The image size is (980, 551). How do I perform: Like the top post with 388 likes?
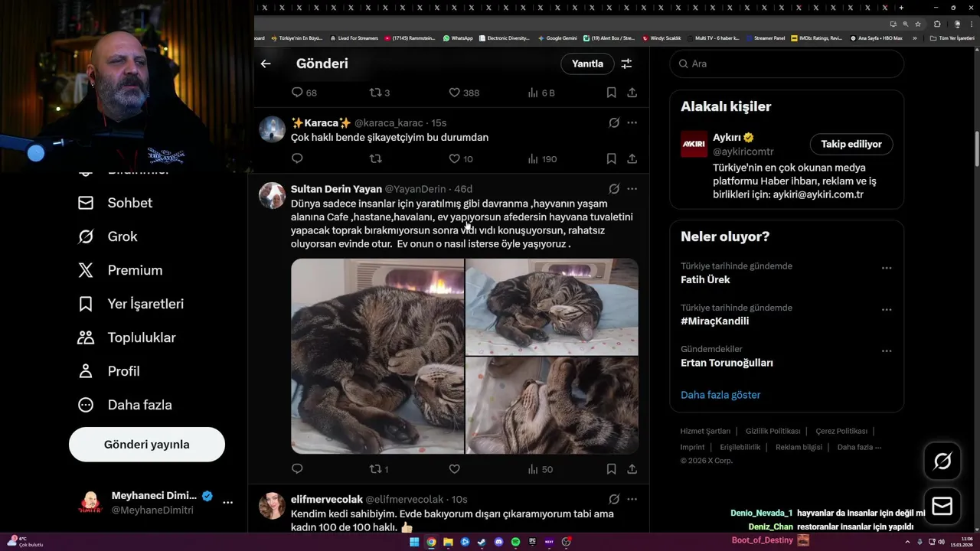464,93
